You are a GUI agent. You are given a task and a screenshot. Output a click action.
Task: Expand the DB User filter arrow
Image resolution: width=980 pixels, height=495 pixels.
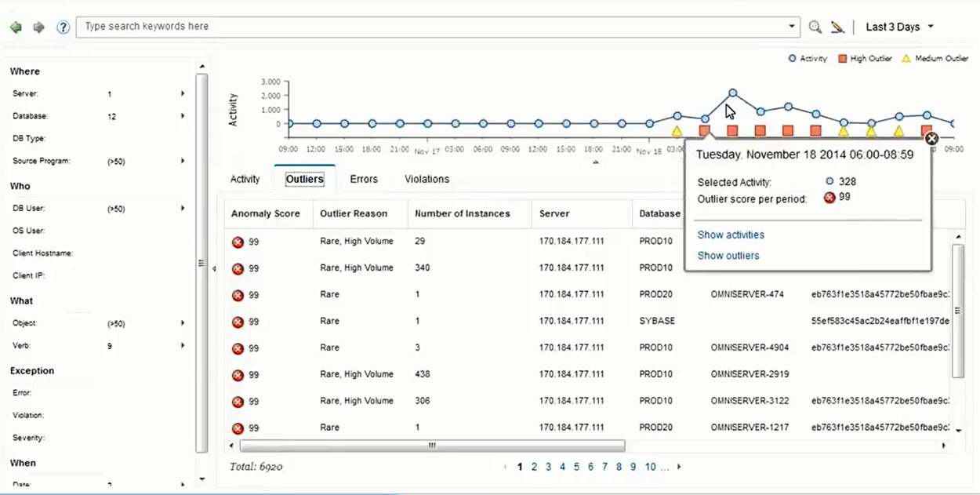coord(183,209)
